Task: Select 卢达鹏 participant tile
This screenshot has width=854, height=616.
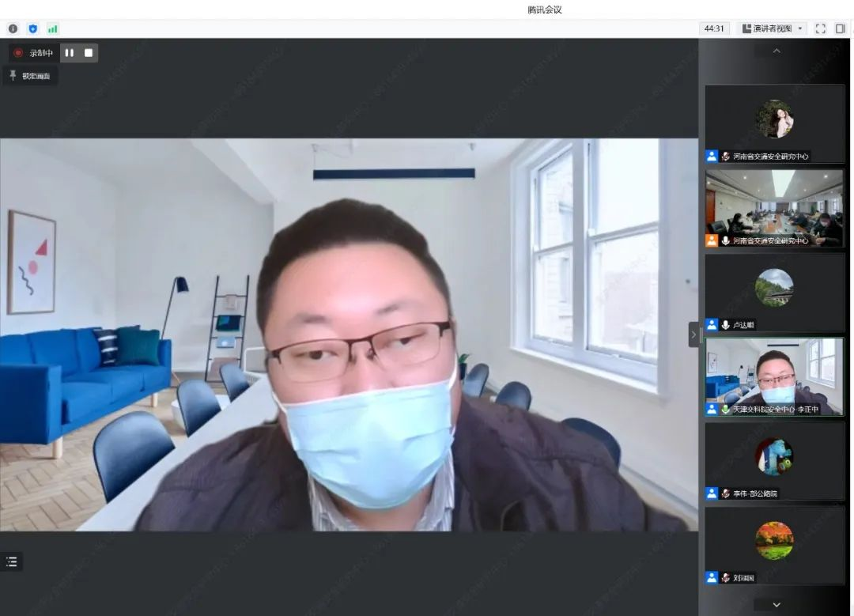Action: (x=774, y=291)
